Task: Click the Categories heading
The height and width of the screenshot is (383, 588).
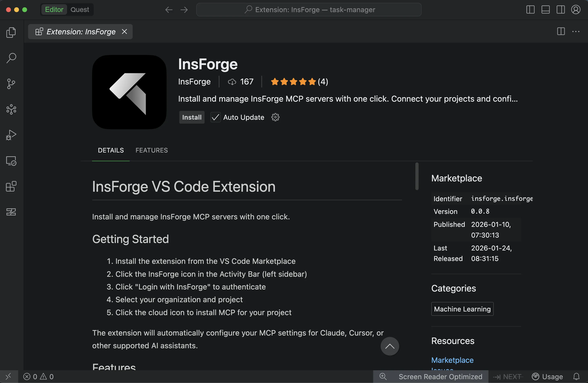Action: pos(454,288)
